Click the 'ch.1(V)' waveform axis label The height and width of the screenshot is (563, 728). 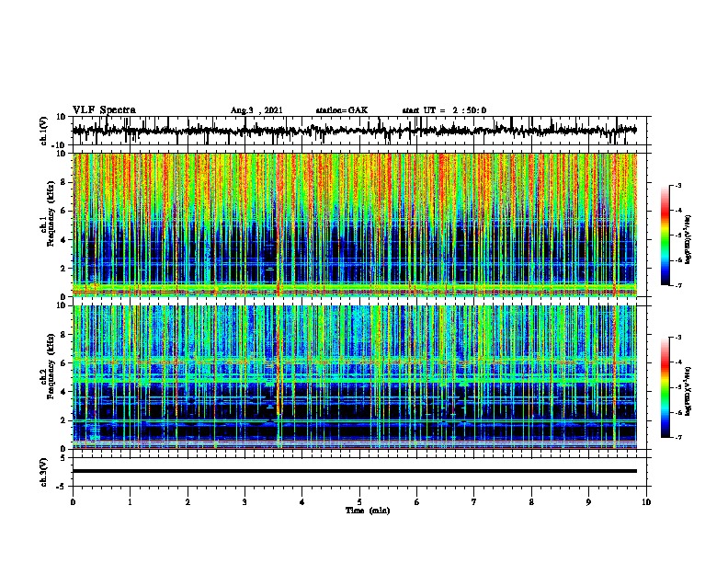point(44,131)
